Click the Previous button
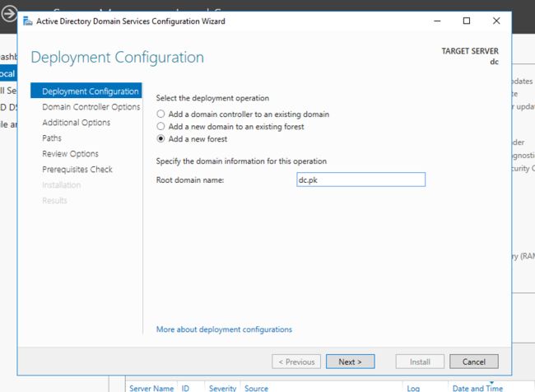Image resolution: width=535 pixels, height=392 pixels. click(296, 362)
